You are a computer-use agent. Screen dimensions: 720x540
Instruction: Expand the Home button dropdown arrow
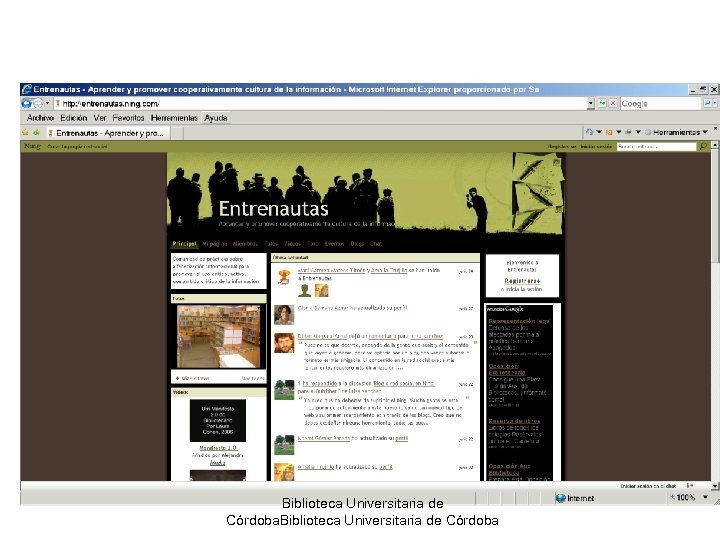click(x=599, y=132)
